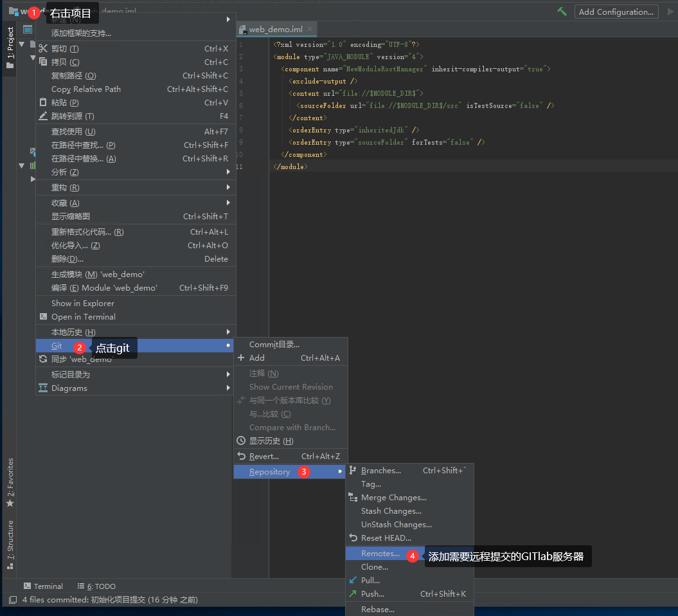This screenshot has width=678, height=616.
Task: Click the green Run arrow icon
Action: click(x=670, y=12)
